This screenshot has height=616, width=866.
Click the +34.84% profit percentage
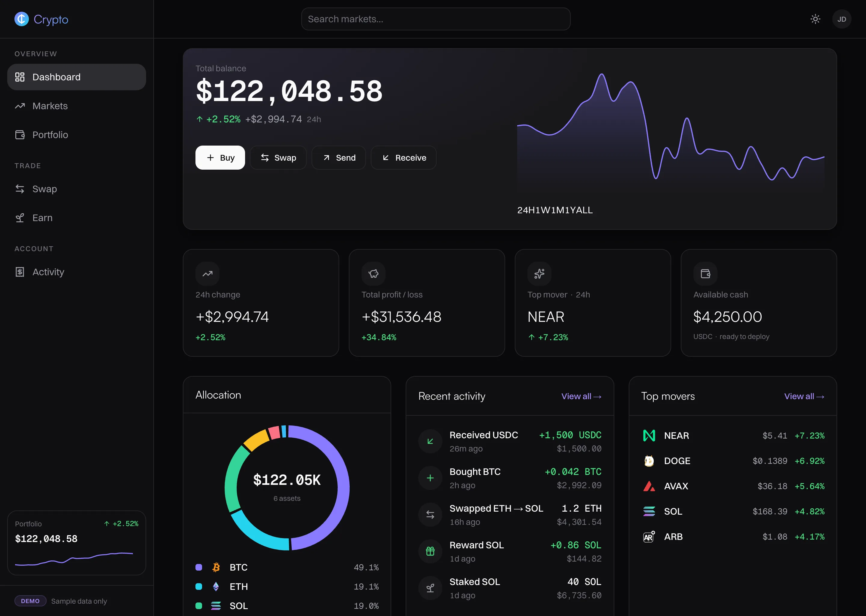tap(379, 337)
